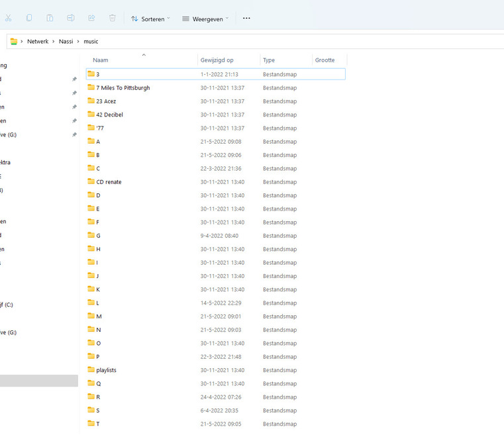The image size is (504, 435).
Task: Select the folder icon of B
Action: coord(91,154)
